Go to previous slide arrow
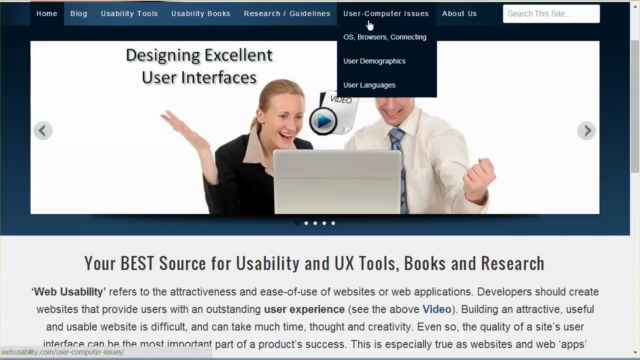Image resolution: width=640 pixels, height=360 pixels. [x=43, y=131]
